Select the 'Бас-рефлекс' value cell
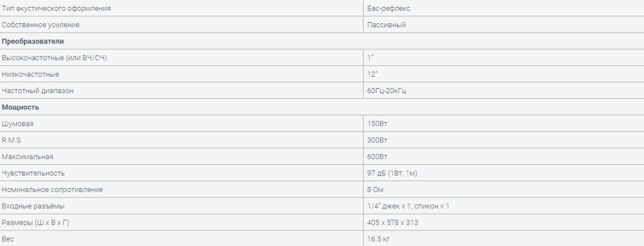 (x=389, y=8)
